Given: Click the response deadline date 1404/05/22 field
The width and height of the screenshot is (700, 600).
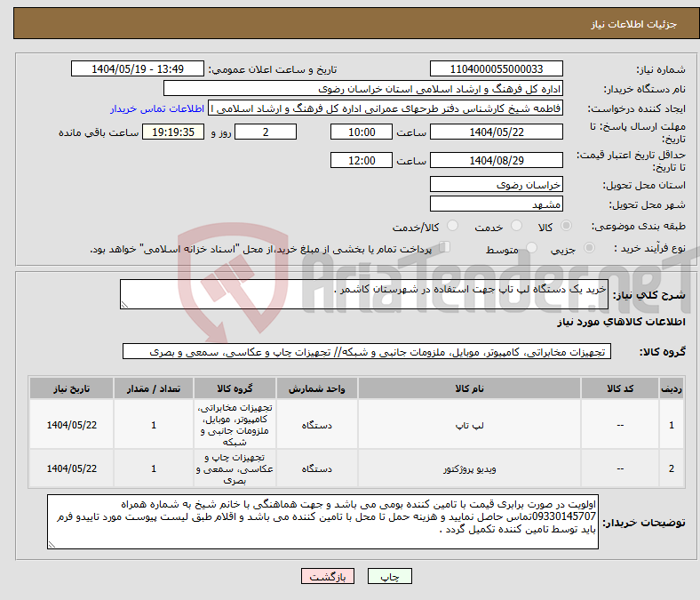Looking at the screenshot, I should point(497,132).
